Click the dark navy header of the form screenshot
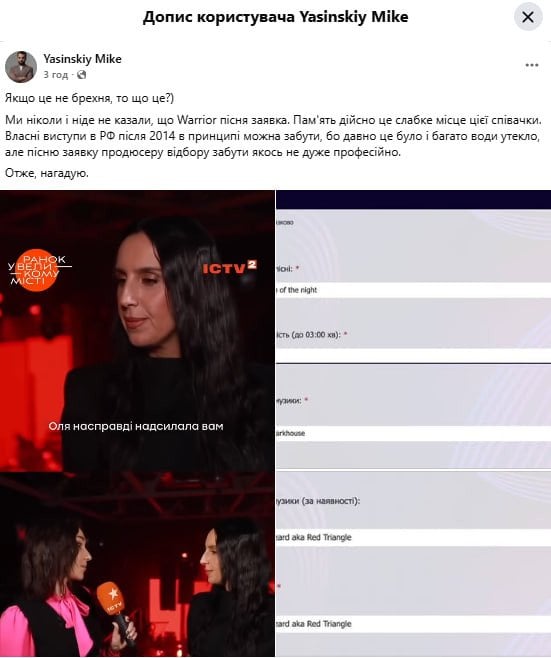The width and height of the screenshot is (551, 658). (413, 200)
